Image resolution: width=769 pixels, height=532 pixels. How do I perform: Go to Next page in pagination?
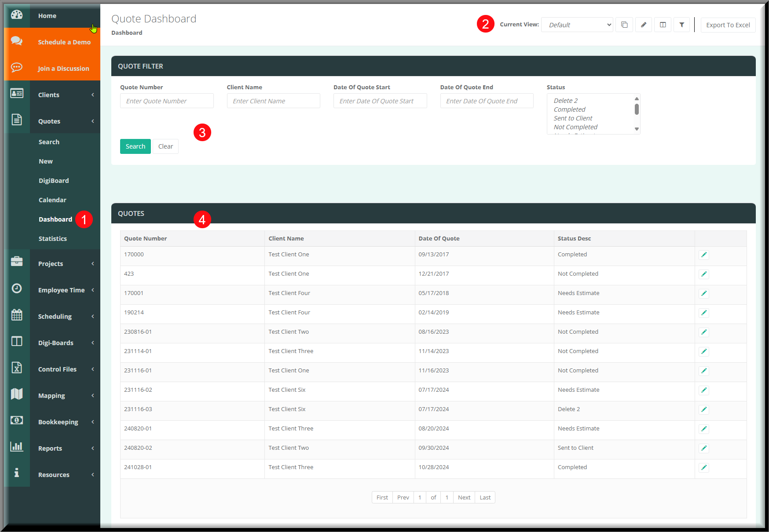point(464,497)
